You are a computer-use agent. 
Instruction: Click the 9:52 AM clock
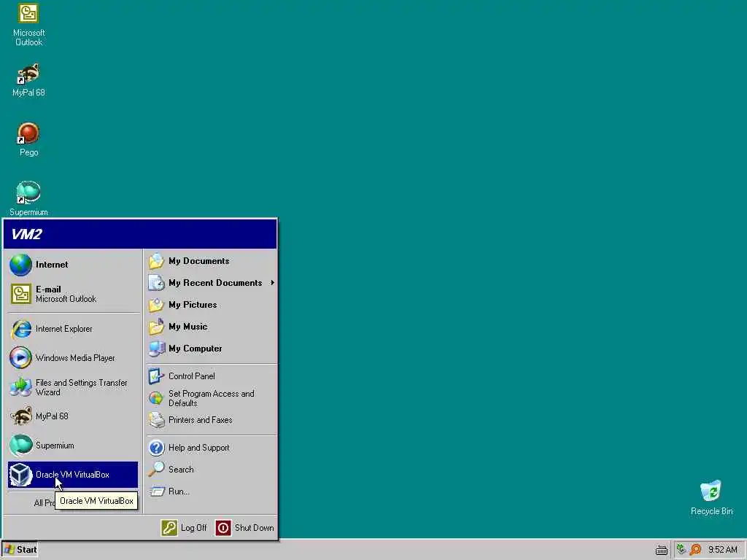(x=723, y=550)
